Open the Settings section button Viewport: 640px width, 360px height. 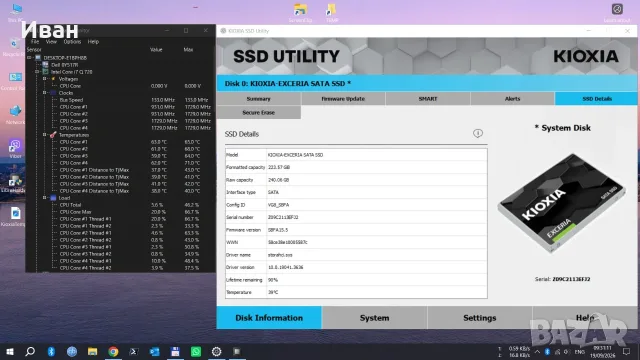pos(480,318)
